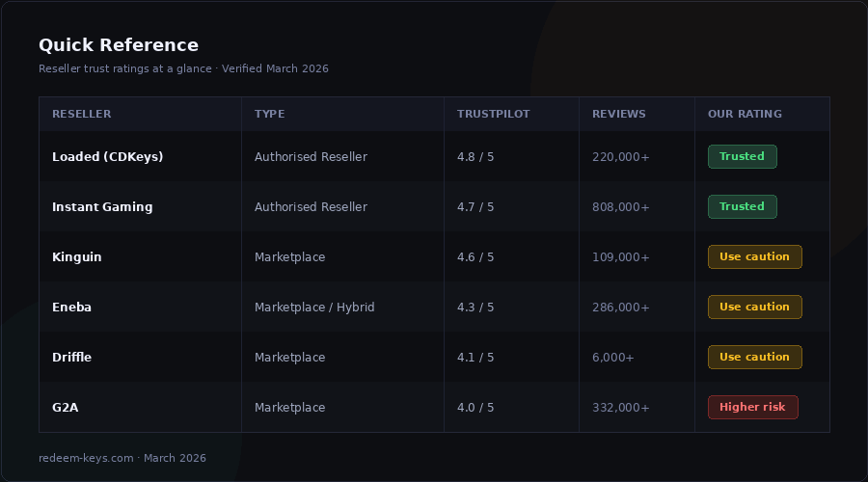This screenshot has width=868, height=482.
Task: Select the Eneba reseller name
Action: click(x=71, y=307)
